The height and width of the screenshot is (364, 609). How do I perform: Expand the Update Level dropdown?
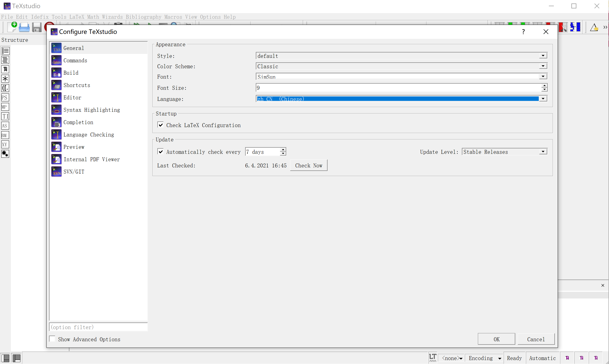[x=543, y=152]
